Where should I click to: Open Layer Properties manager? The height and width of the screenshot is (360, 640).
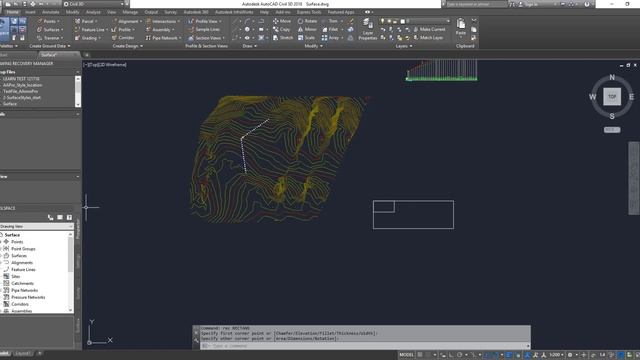[x=367, y=29]
